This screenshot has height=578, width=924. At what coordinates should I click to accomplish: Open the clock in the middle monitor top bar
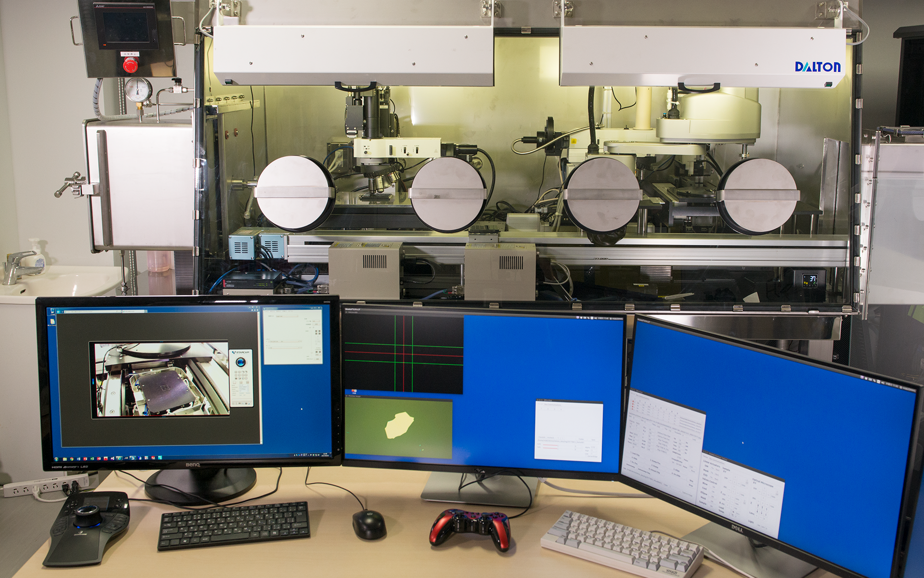603,318
